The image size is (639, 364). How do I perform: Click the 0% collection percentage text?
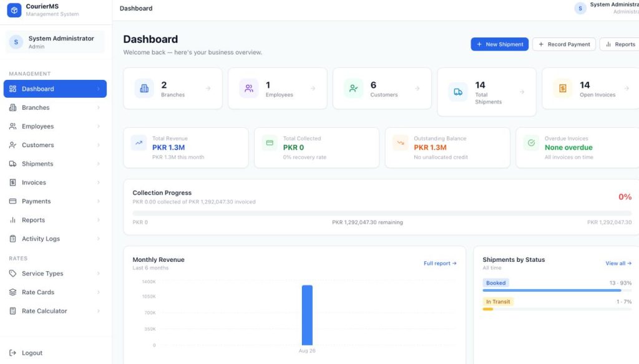625,197
